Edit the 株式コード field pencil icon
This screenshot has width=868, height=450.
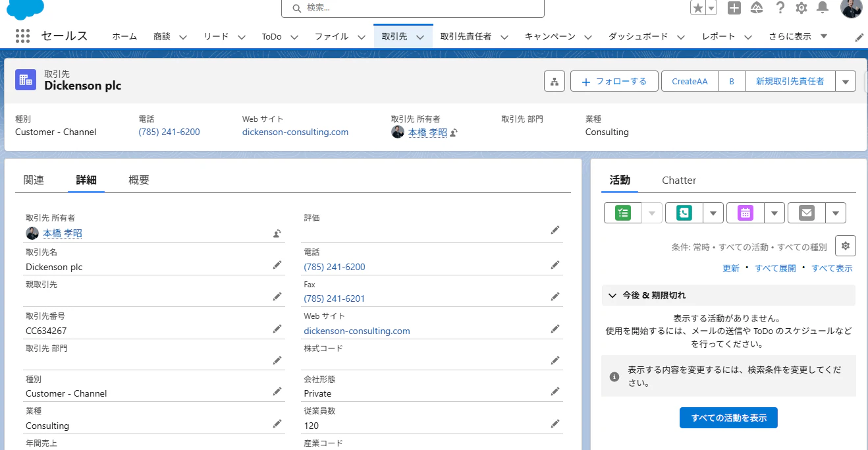[555, 360]
